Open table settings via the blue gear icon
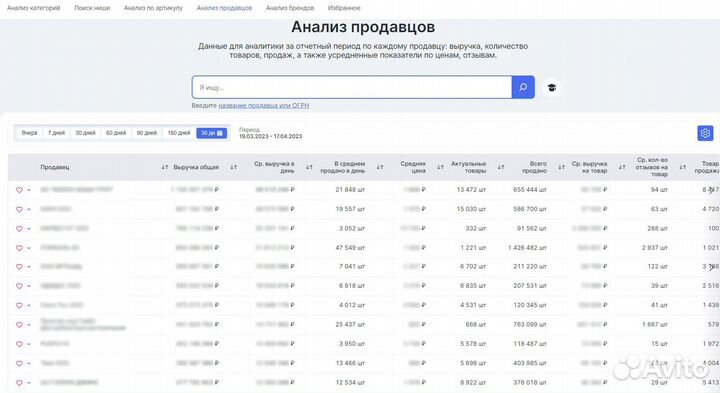 point(705,133)
